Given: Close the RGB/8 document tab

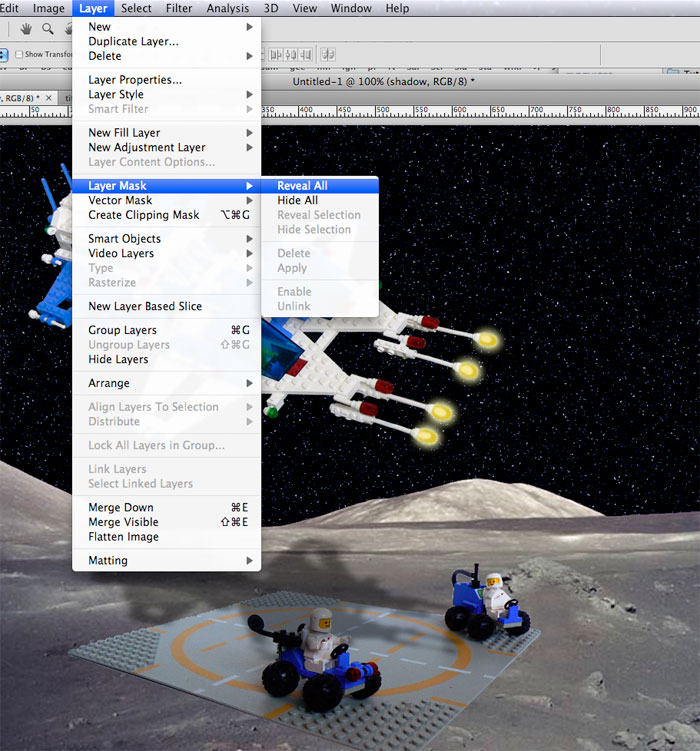Looking at the screenshot, I should (x=48, y=98).
